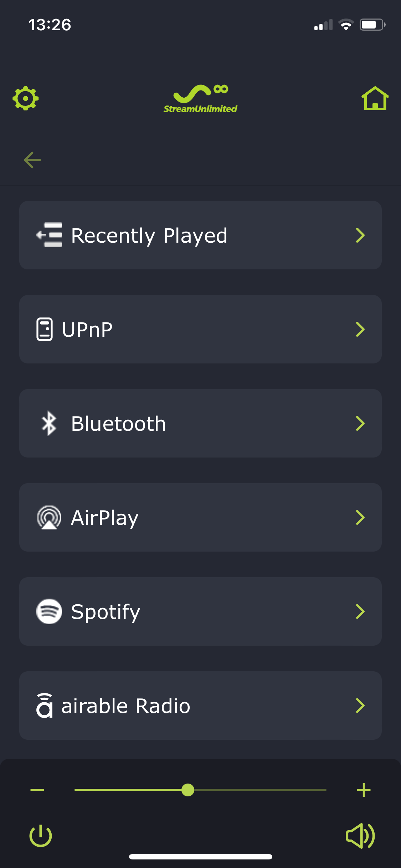Increase volume with the plus button

point(364,790)
